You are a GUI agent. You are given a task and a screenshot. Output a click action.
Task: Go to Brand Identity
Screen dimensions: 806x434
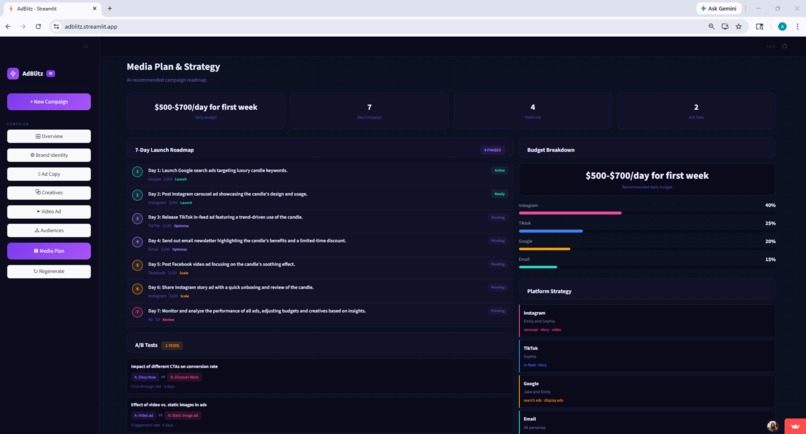click(x=49, y=155)
